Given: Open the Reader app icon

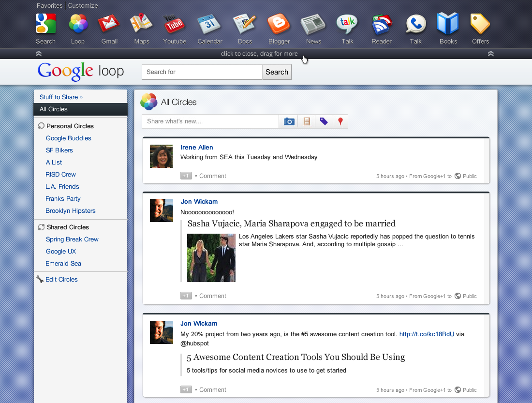Looking at the screenshot, I should 382,25.
